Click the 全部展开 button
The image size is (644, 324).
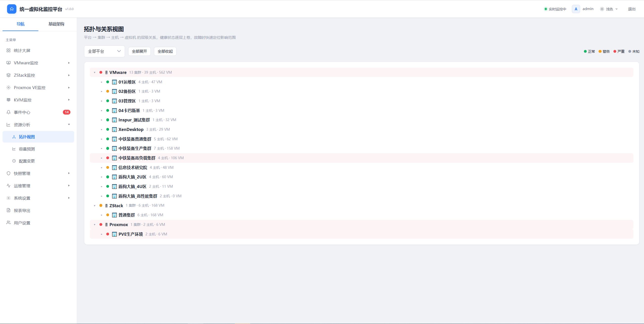tap(139, 51)
